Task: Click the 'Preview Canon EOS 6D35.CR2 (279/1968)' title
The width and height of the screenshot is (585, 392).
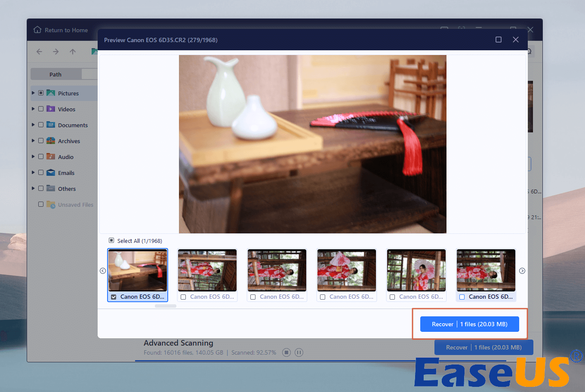Action: click(x=161, y=40)
